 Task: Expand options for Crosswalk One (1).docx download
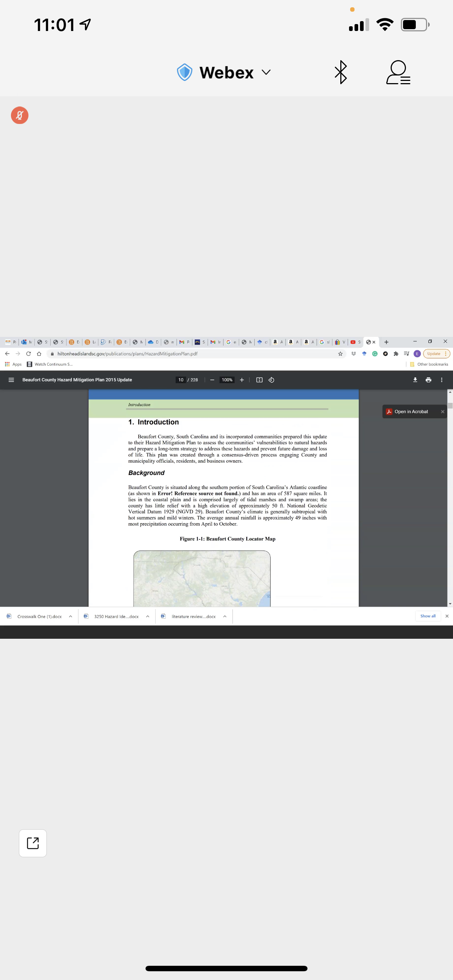pos(70,616)
